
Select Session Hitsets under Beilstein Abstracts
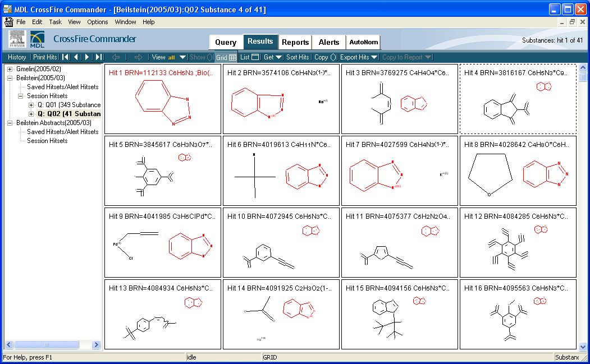(x=47, y=141)
